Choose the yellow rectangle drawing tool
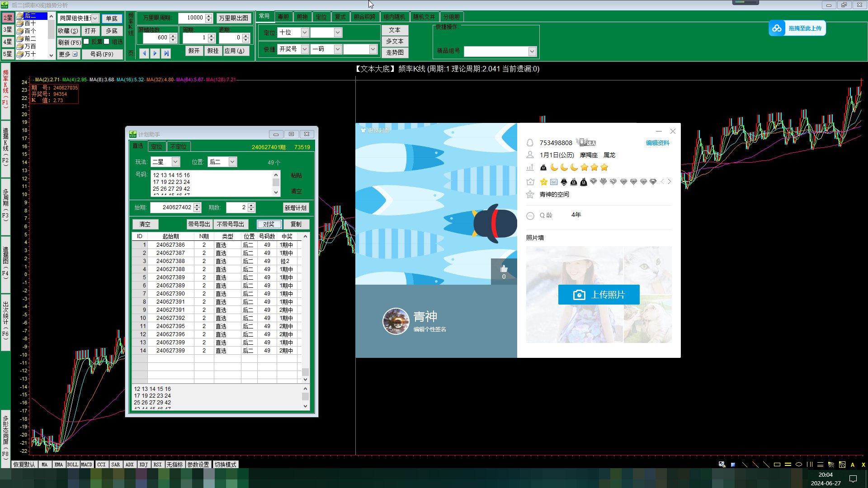This screenshot has height=488, width=868. point(777,465)
